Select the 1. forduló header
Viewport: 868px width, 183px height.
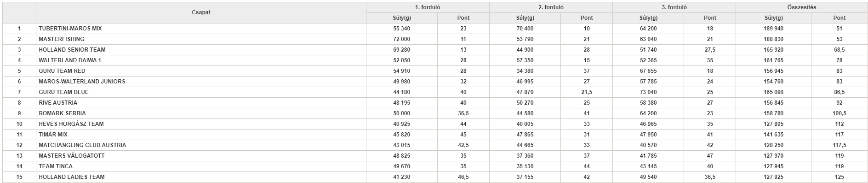(428, 7)
